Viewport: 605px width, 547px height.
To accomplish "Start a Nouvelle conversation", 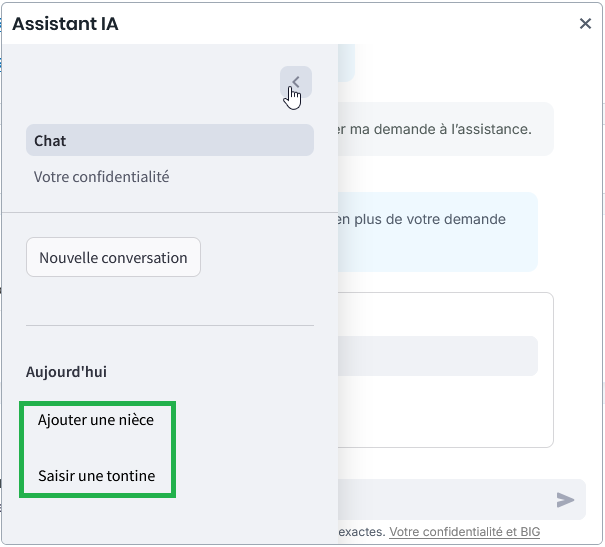I will (113, 257).
